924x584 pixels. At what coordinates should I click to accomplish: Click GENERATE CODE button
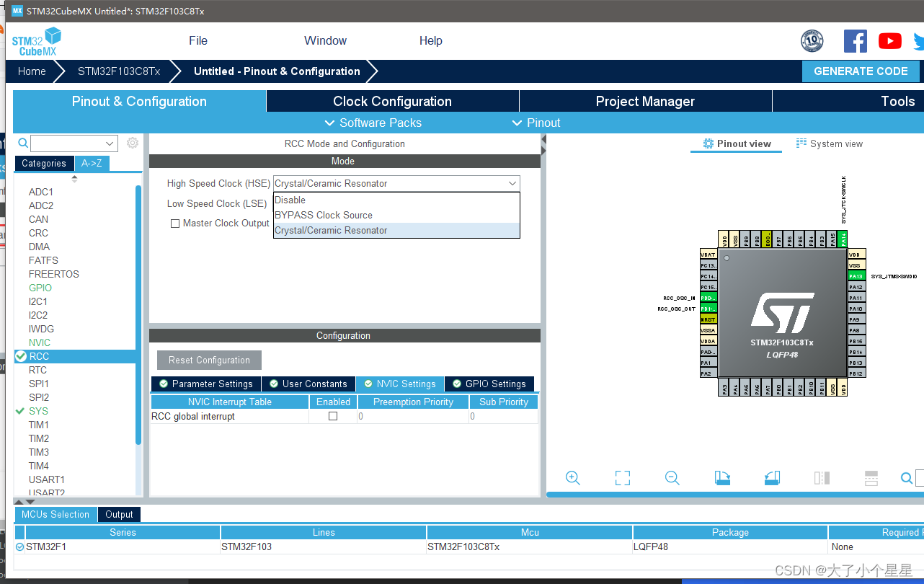(861, 71)
